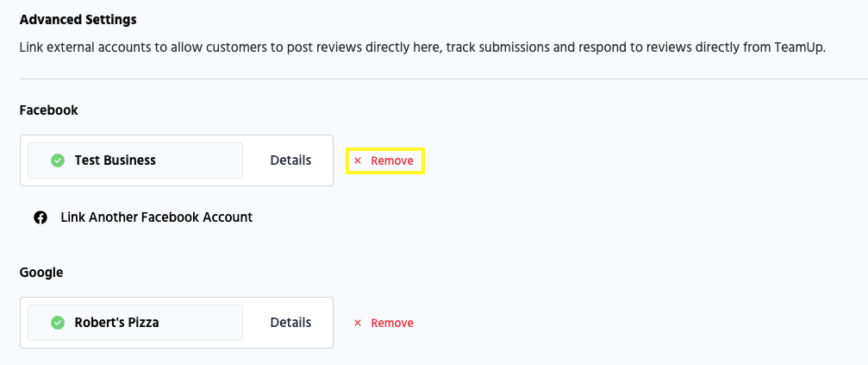Click the external accounts description text
Image resolution: width=868 pixels, height=365 pixels.
point(345,47)
